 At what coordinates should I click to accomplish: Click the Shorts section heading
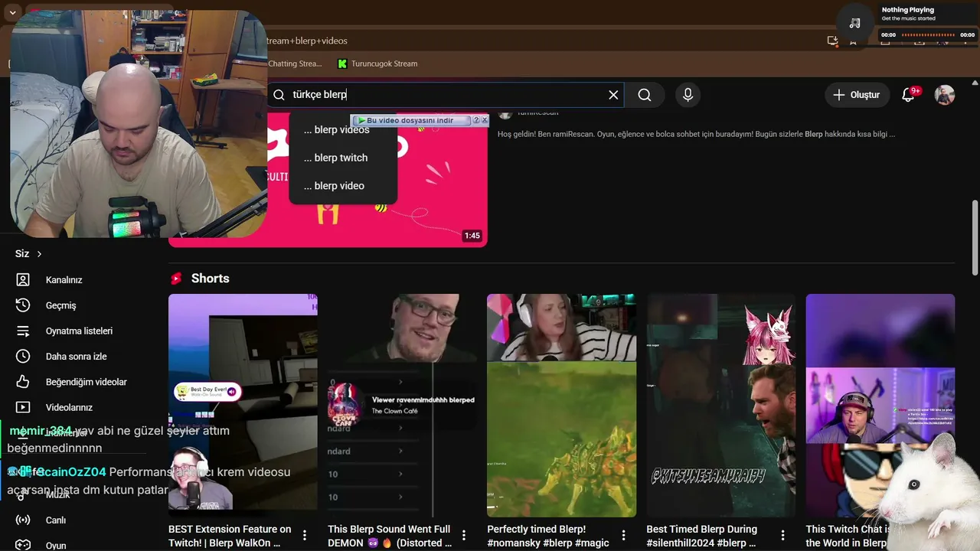tap(211, 279)
